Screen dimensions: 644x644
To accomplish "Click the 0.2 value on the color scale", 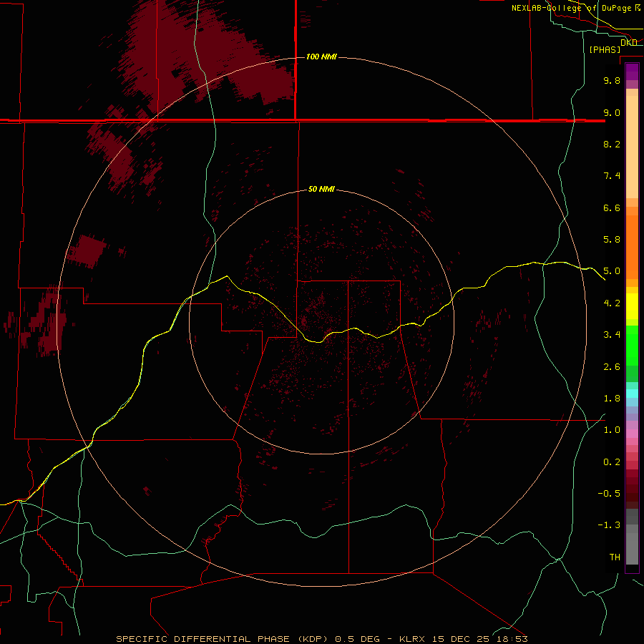I will [x=612, y=462].
